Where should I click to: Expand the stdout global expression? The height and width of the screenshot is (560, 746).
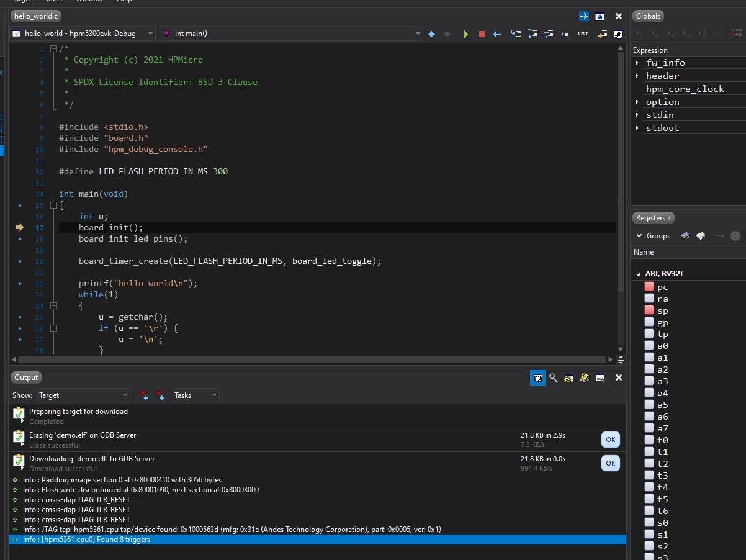637,128
